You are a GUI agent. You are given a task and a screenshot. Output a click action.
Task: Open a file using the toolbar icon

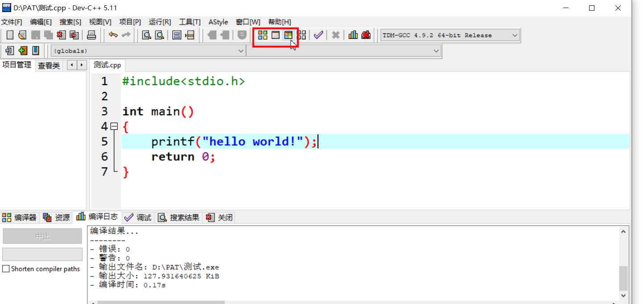point(22,35)
